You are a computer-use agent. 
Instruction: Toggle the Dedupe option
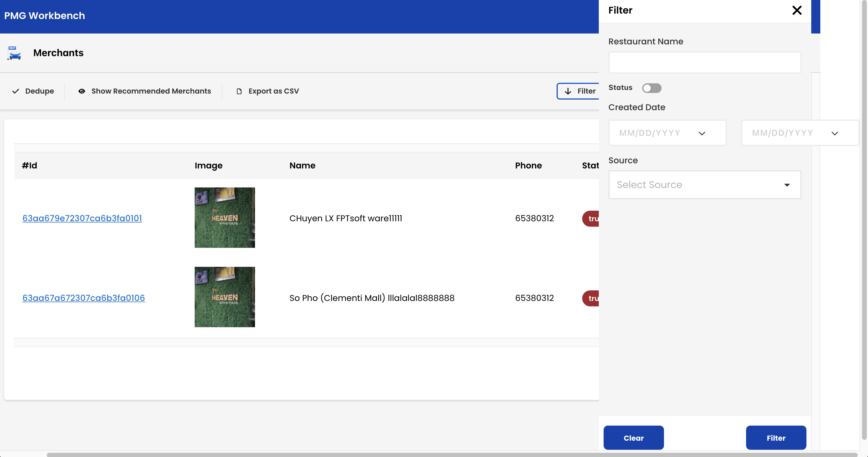tap(40, 91)
